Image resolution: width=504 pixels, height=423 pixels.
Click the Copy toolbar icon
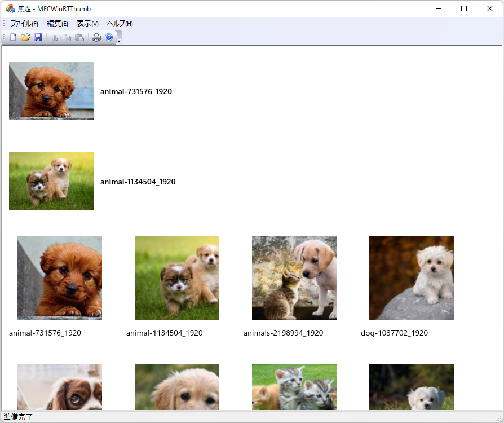[67, 38]
